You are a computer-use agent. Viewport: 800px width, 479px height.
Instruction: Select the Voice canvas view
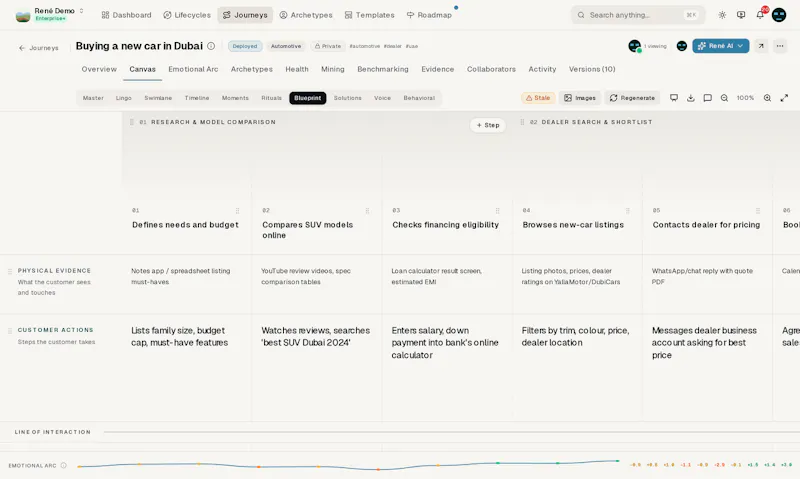(382, 98)
